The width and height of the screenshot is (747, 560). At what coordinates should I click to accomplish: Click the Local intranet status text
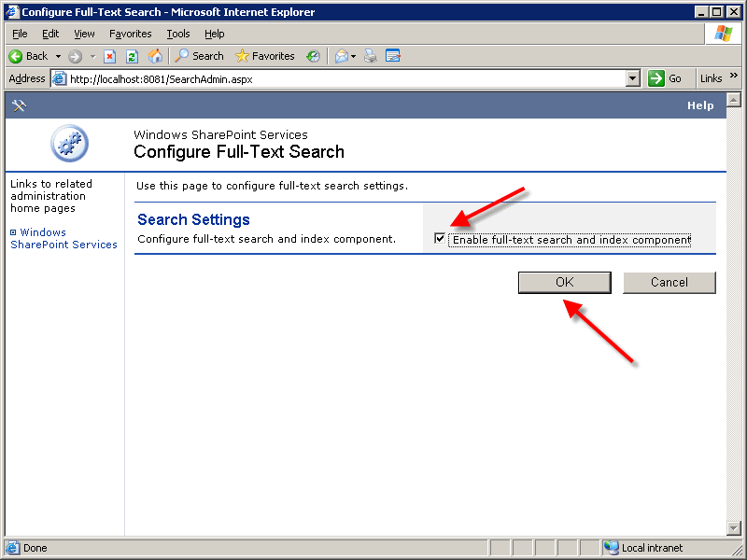coord(652,548)
